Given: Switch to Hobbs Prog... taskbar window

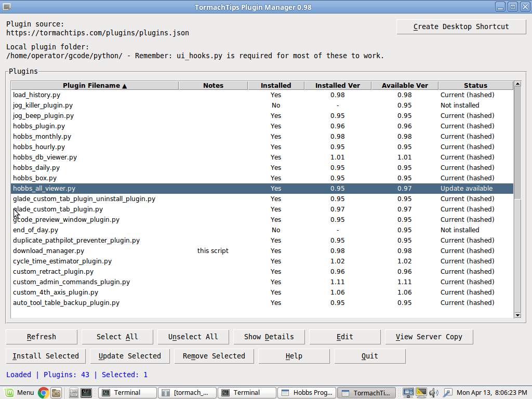Looking at the screenshot, I should (307, 393).
